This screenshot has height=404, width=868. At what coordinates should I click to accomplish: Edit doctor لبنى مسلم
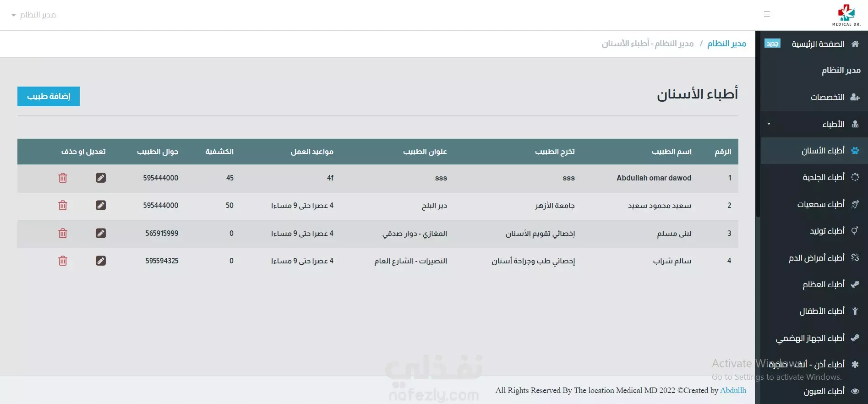[101, 233]
